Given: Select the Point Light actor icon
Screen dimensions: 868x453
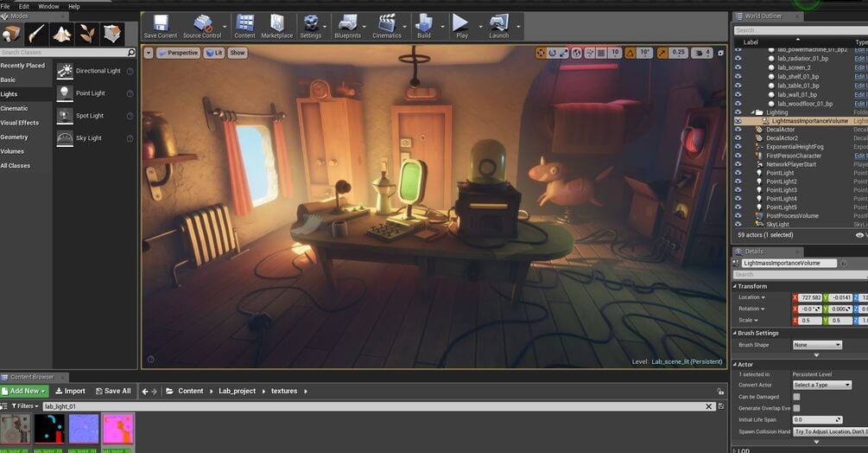Looking at the screenshot, I should tap(65, 93).
